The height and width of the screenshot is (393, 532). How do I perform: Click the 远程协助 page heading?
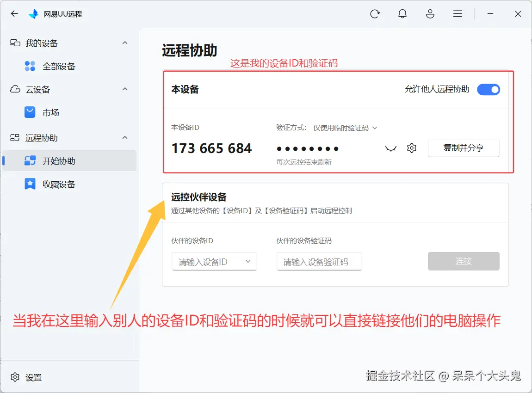coord(189,50)
